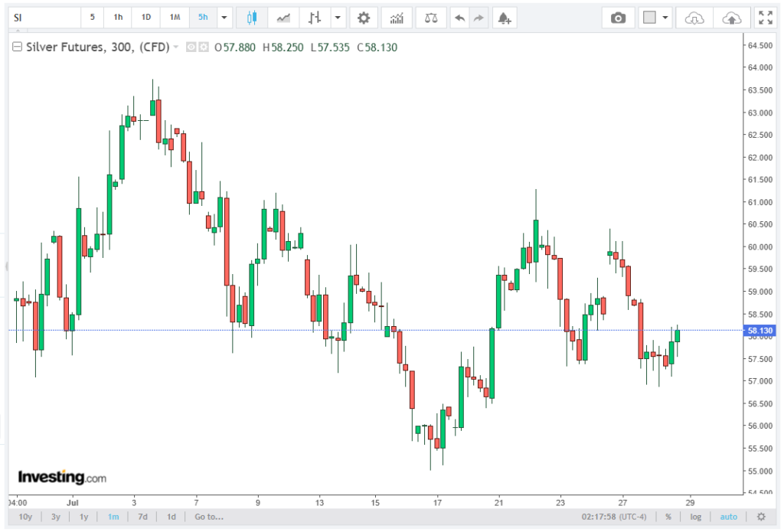Viewport: 784px width, 532px height.
Task: Select the 1h interval button
Action: pos(118,18)
